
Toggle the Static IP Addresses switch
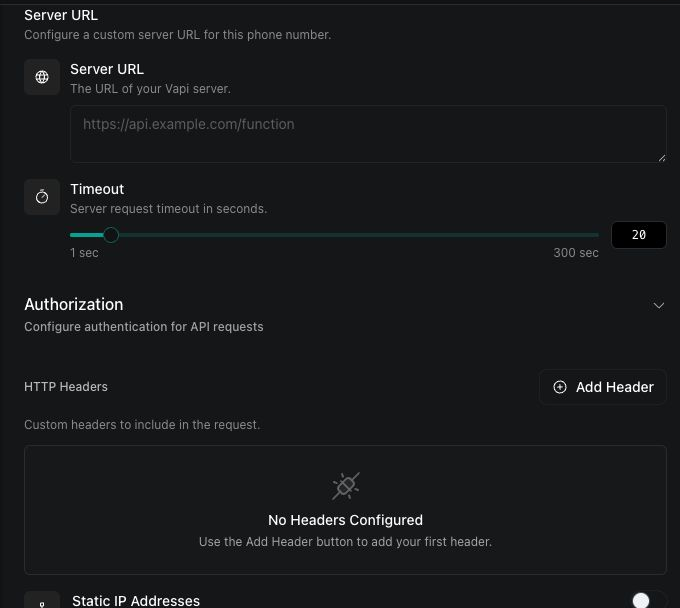[x=648, y=600]
